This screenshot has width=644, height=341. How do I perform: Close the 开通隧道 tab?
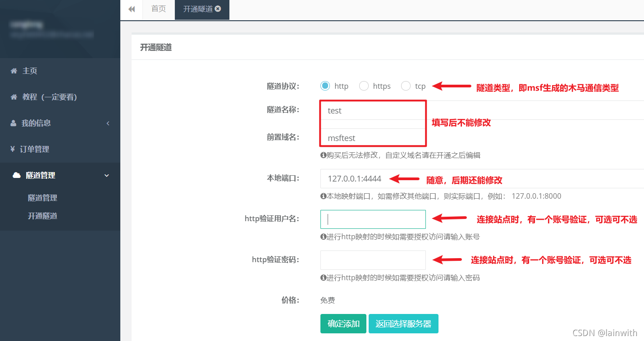point(218,9)
